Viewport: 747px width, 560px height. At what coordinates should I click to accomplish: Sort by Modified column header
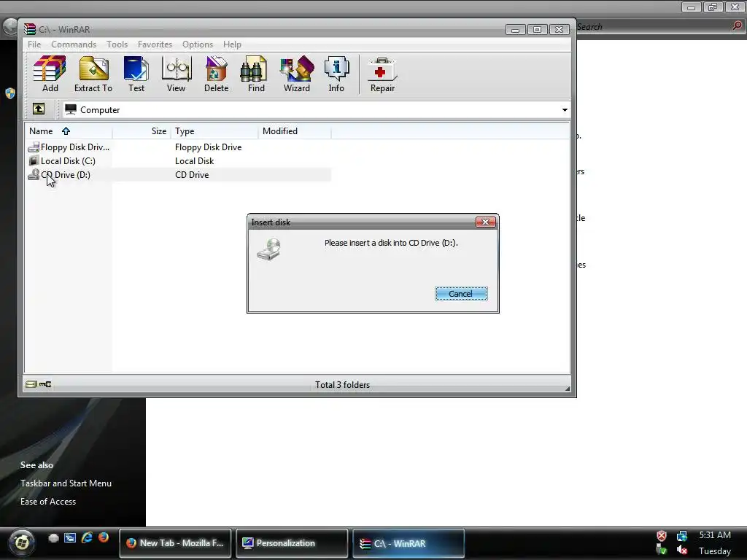[295, 131]
